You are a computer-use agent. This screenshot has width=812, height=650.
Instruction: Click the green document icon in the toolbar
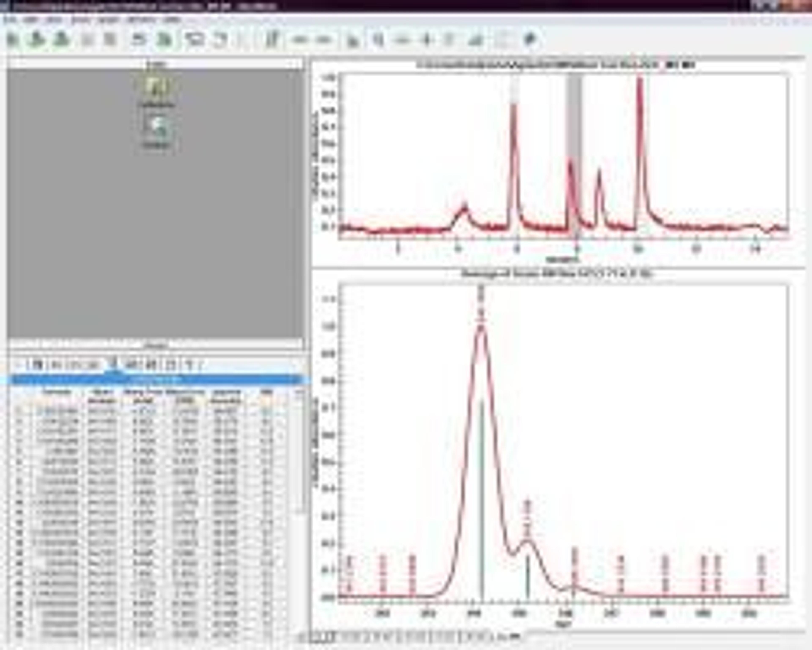[x=164, y=40]
